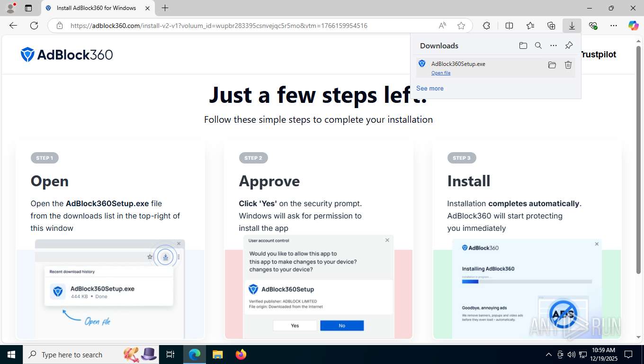The width and height of the screenshot is (644, 364).
Task: Show hidden system tray icons
Action: point(549,355)
